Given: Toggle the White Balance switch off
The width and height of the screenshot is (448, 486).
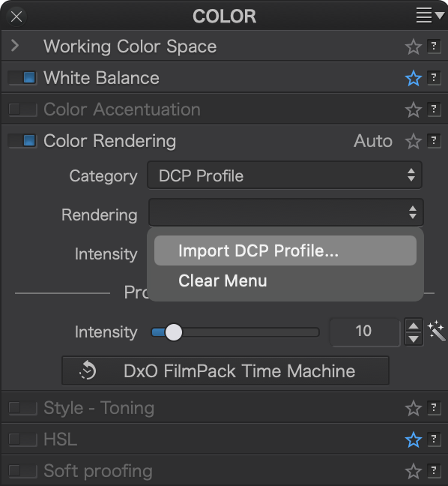Looking at the screenshot, I should coord(22,78).
